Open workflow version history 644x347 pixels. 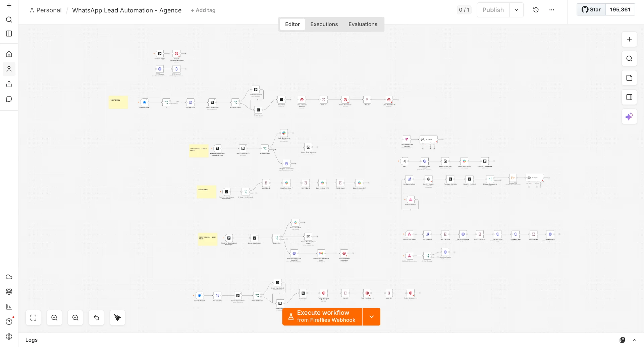pos(536,10)
